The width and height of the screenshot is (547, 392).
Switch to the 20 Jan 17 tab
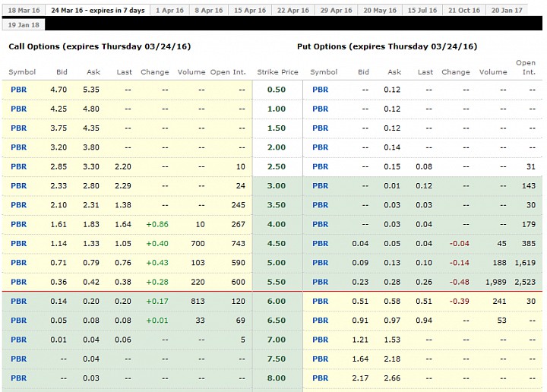coord(507,10)
